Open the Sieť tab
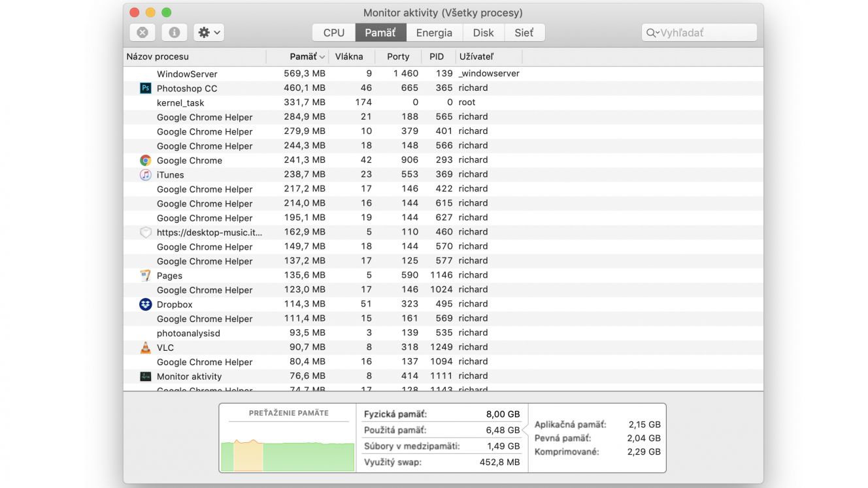868x488 pixels. point(524,33)
